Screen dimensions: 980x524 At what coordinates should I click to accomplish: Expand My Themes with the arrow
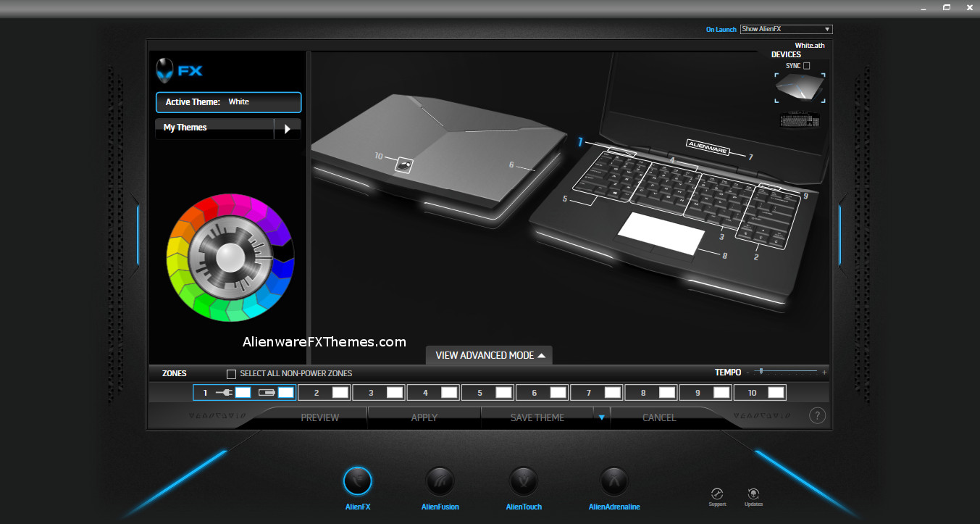288,129
